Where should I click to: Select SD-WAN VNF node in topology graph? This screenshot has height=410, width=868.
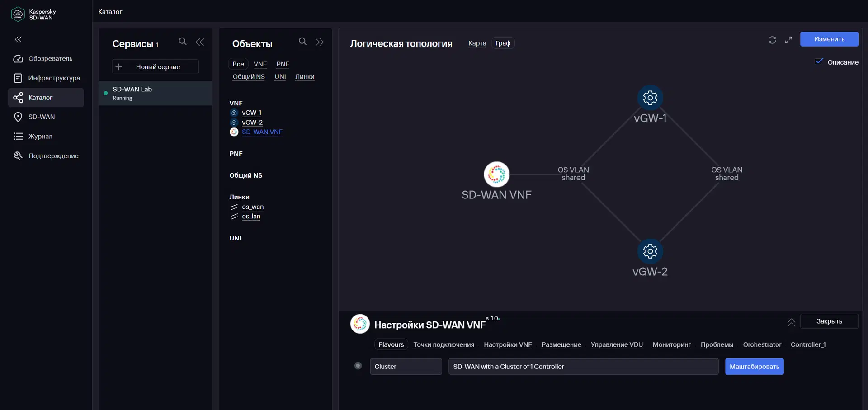tap(496, 174)
